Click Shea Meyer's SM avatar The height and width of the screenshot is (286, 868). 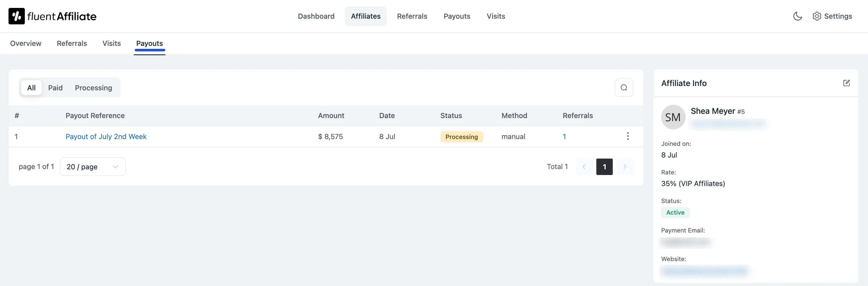pyautogui.click(x=673, y=117)
